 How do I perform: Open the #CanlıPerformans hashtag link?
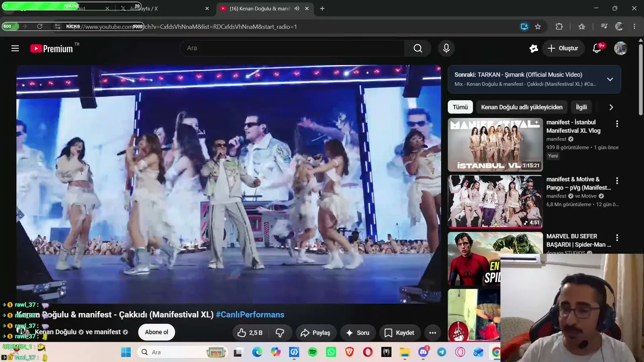pyautogui.click(x=250, y=315)
